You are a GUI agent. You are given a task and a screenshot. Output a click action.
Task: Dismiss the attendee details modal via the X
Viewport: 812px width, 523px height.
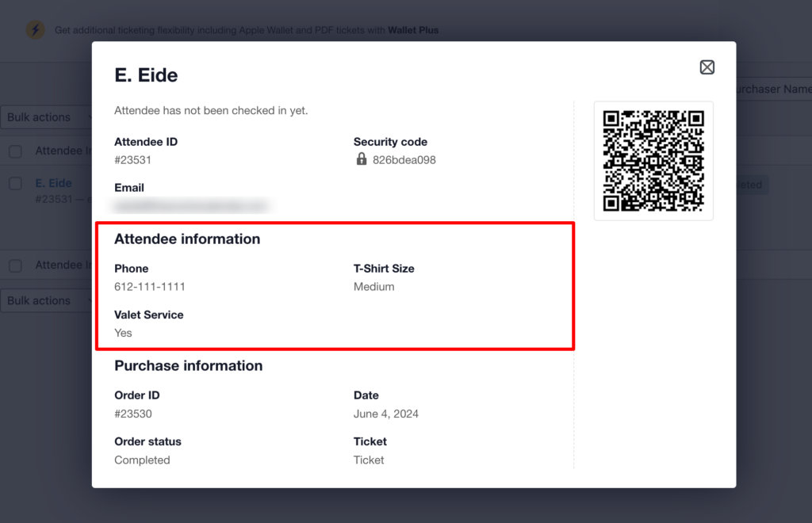click(707, 67)
